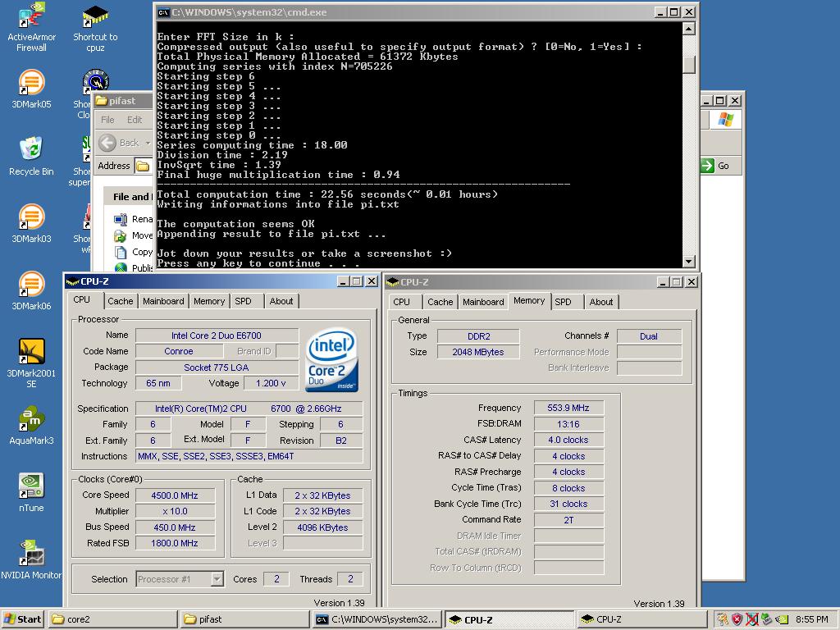Switch to pifast taskbar button
Image resolution: width=840 pixels, height=630 pixels.
tap(244, 619)
